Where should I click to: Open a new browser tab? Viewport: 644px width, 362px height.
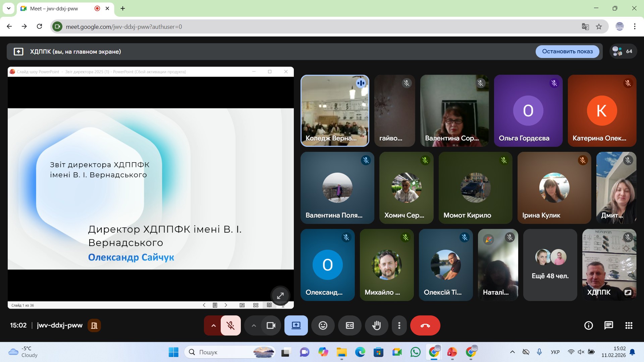[123, 9]
